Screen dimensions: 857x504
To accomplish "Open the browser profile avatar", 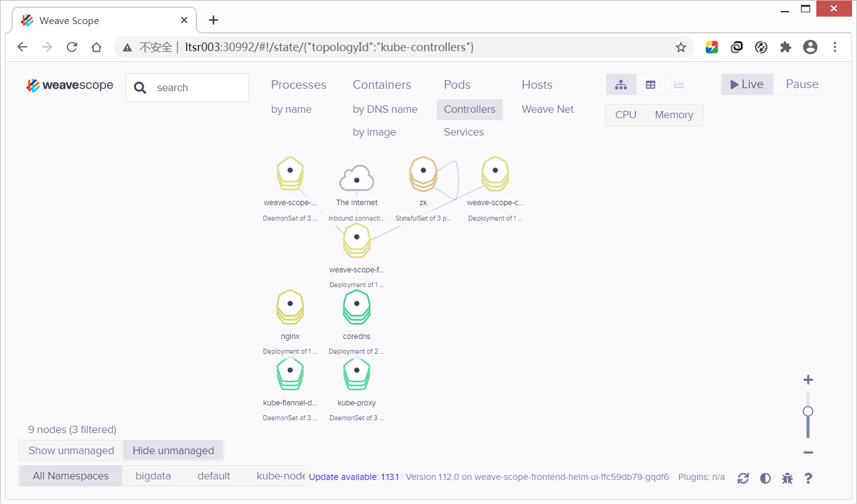I will (x=810, y=47).
